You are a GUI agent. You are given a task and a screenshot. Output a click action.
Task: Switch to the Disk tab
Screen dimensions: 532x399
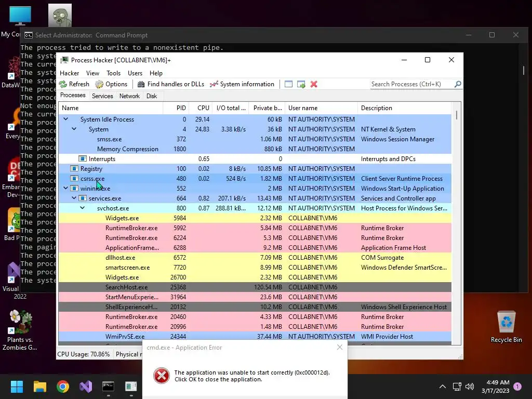click(152, 96)
